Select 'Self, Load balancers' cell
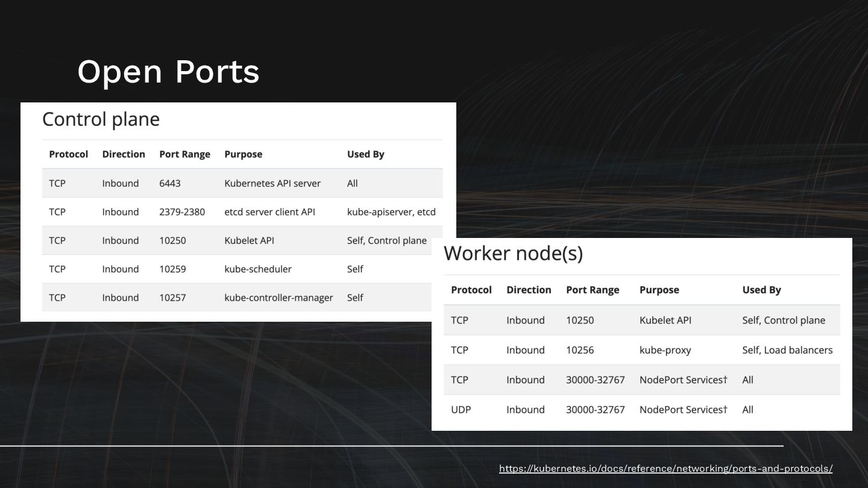The image size is (868, 488). [787, 350]
